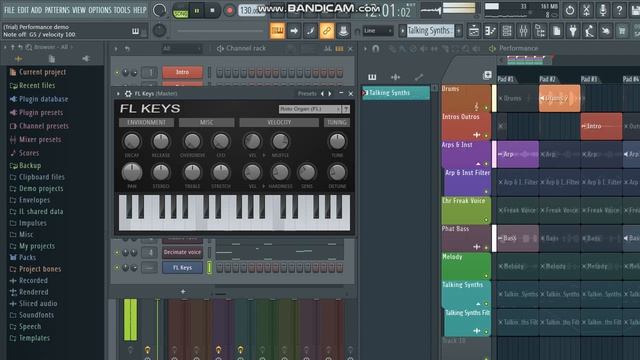Viewport: 640px width, 360px height.
Task: Collapse the Talking Synths track group
Action: [478, 304]
